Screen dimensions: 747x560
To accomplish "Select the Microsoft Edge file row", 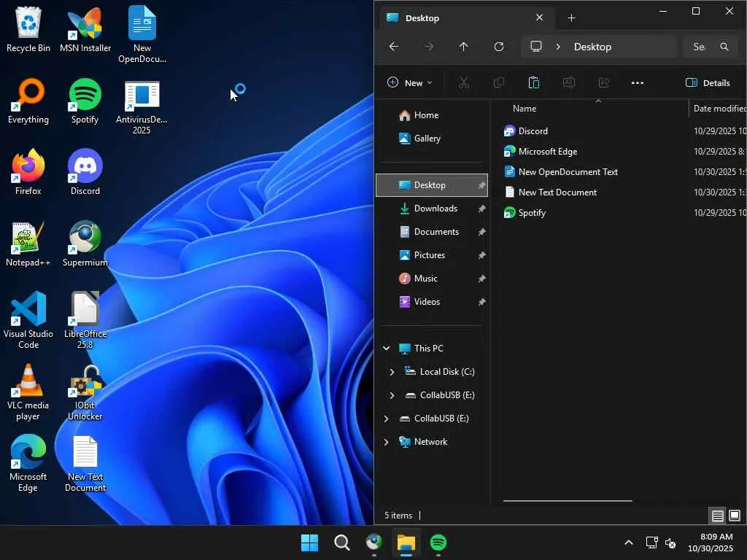I will point(624,152).
